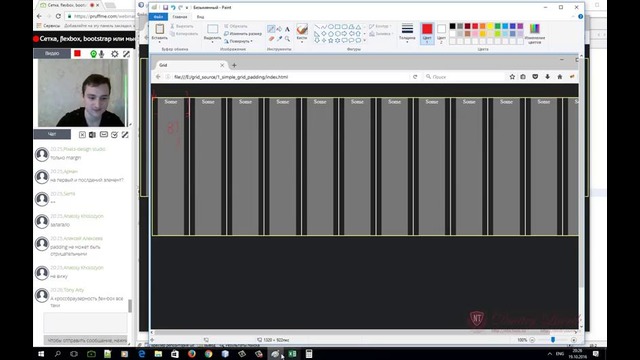
Task: Open new tab plus in embedded Firefox
Action: (x=234, y=65)
